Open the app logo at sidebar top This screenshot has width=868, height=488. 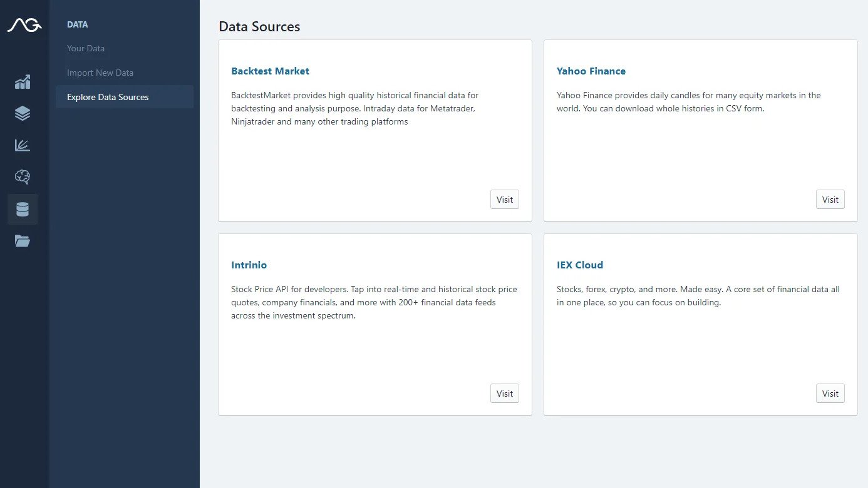click(x=24, y=25)
